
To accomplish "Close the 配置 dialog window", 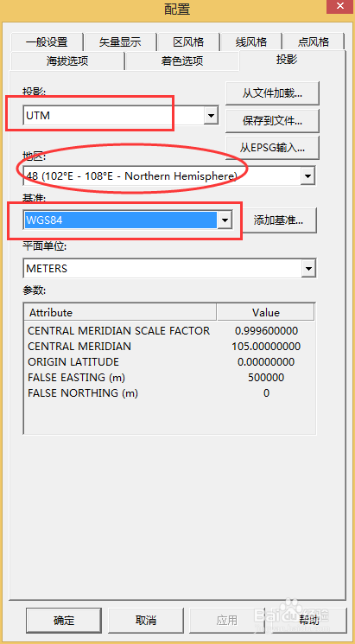I will click(340, 6).
